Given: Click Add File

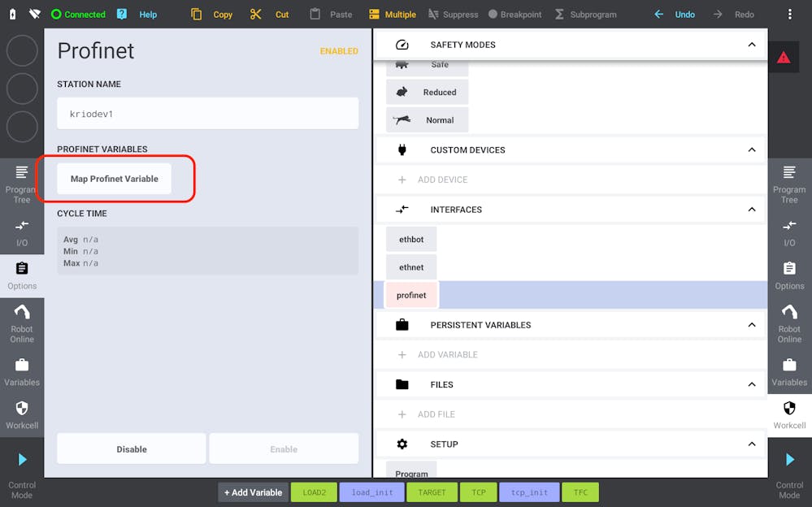Looking at the screenshot, I should tap(426, 414).
